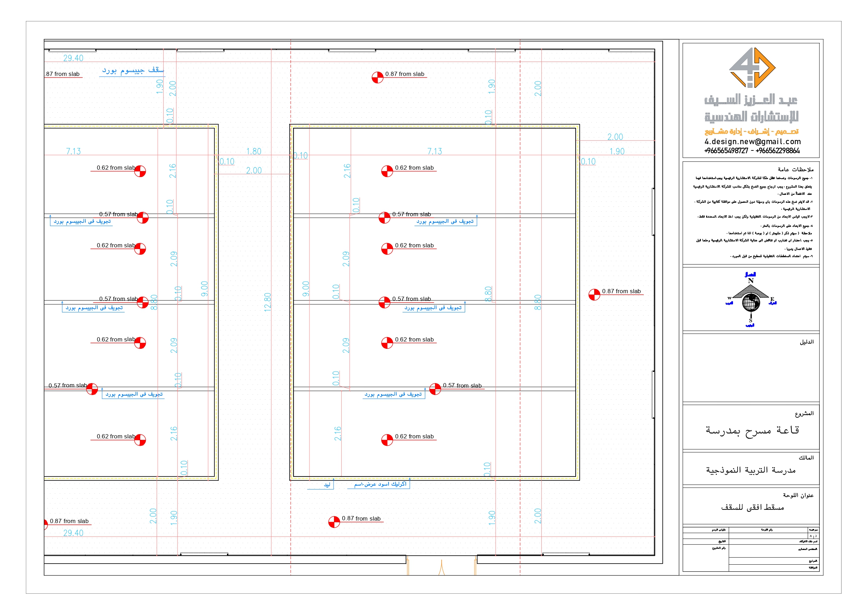Viewport: 868px width, 614px height.
Task: Click sheet title 'مسقط افقى للسقف'
Action: [752, 507]
